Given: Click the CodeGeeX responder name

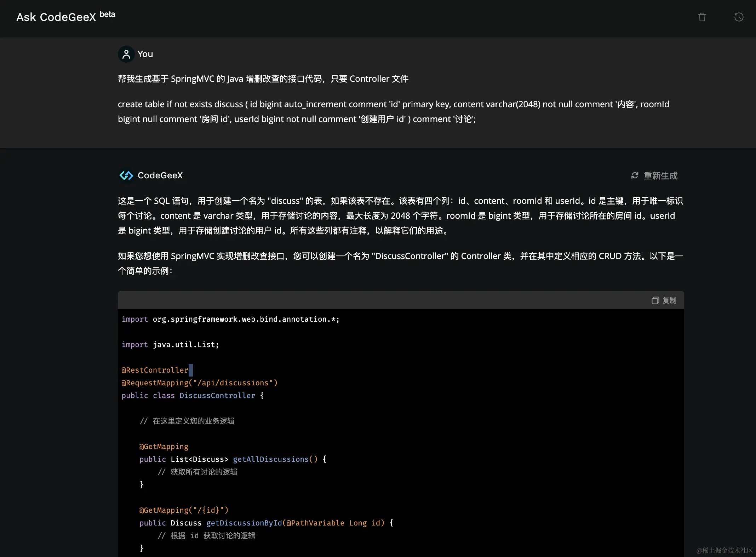Looking at the screenshot, I should [160, 175].
